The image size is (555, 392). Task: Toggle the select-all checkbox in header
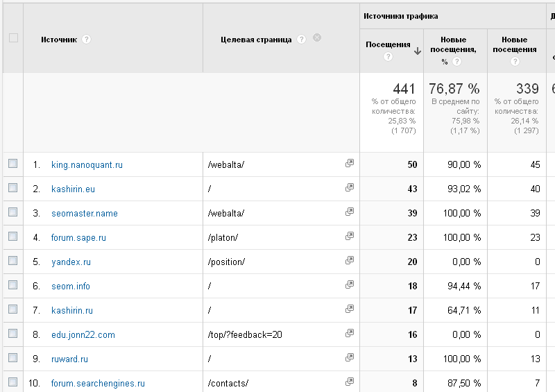point(13,38)
